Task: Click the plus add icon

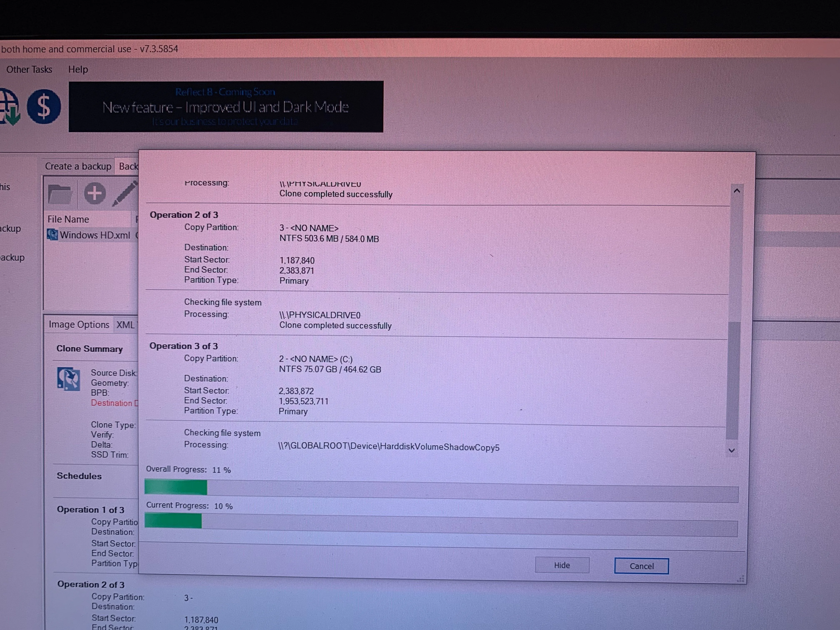Action: [95, 193]
